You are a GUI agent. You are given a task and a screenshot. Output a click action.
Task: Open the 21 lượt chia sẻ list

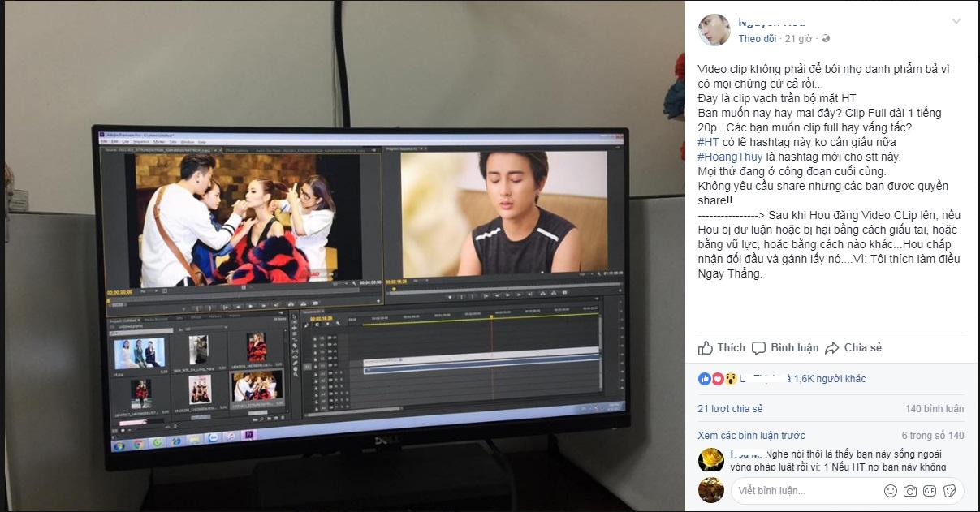pos(730,409)
